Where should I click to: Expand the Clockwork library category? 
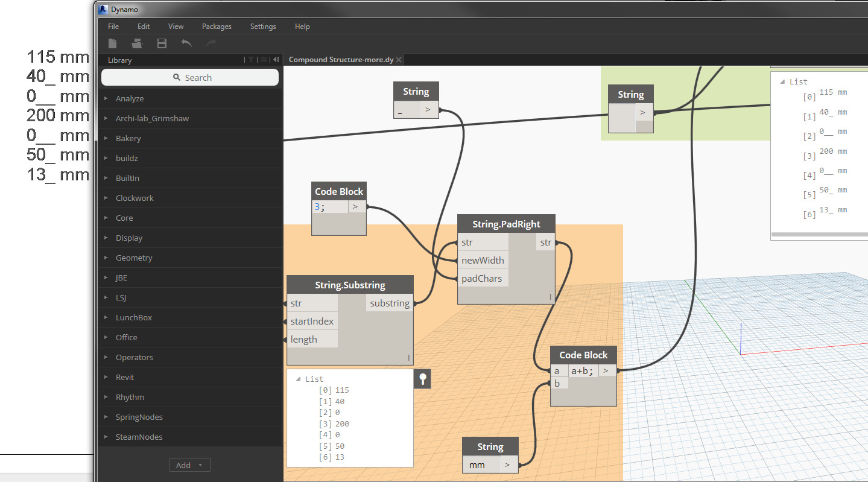[x=135, y=198]
